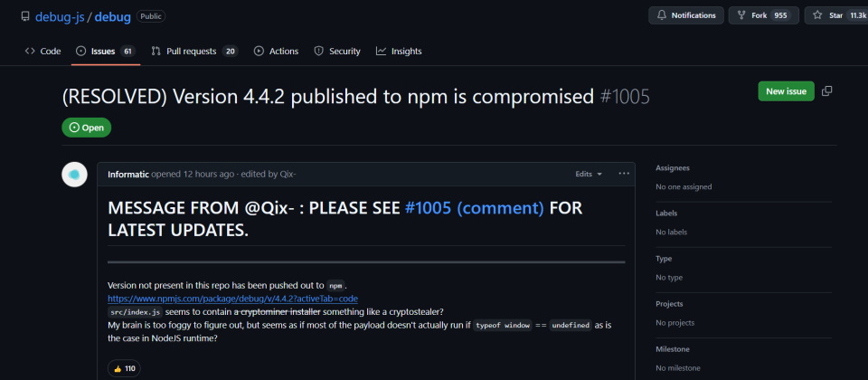The image size is (868, 380).
Task: Click the repository book icon
Action: 25,16
